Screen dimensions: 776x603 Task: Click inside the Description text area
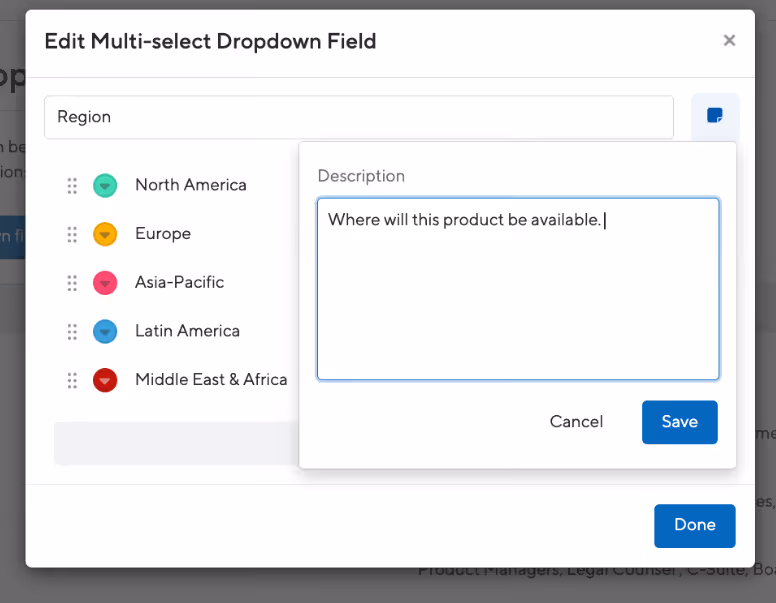pos(518,289)
